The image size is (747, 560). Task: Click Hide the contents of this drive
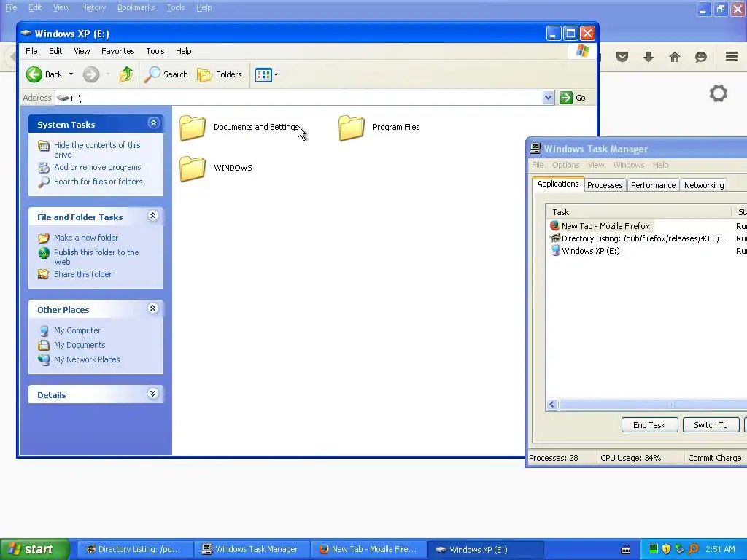coord(97,149)
